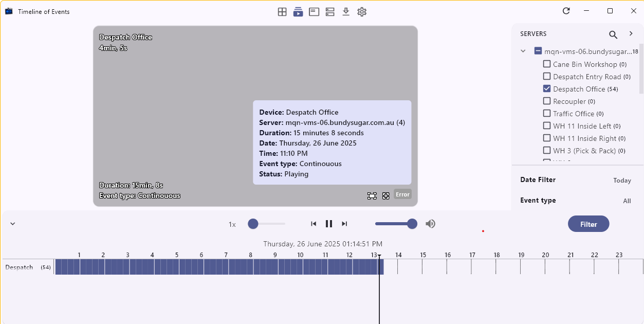Click the servers layout toolbar icon
644x324 pixels.
point(330,12)
